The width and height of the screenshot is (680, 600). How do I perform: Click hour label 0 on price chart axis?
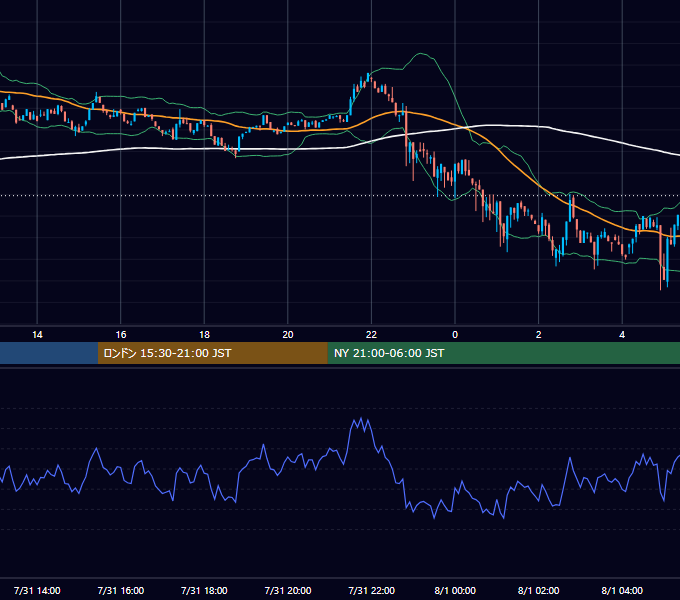455,335
